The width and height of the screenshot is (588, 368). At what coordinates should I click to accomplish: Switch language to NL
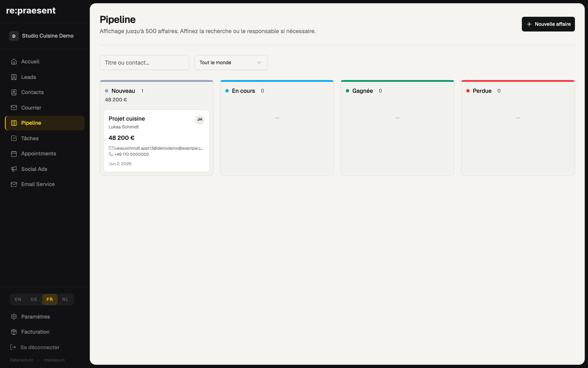pyautogui.click(x=65, y=299)
